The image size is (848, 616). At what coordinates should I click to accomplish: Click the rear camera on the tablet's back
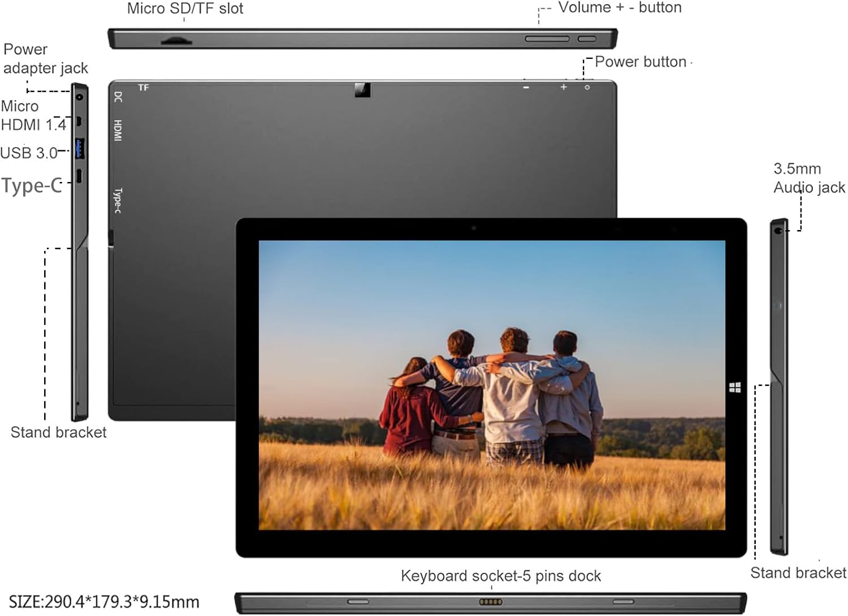pyautogui.click(x=362, y=89)
